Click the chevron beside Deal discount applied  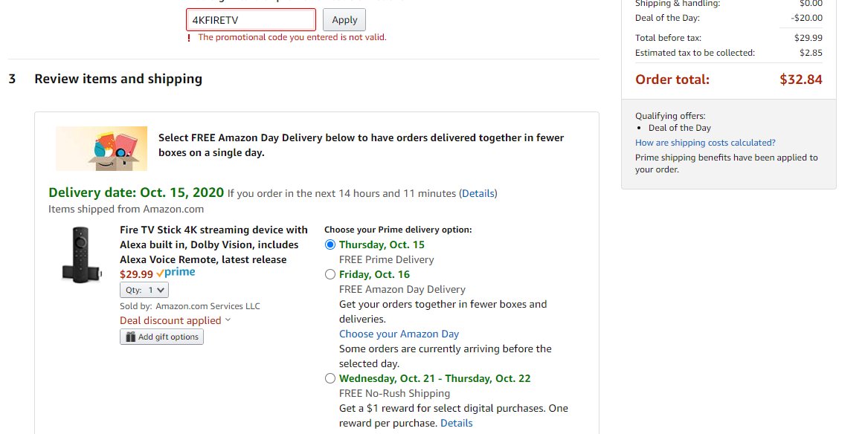click(x=228, y=320)
